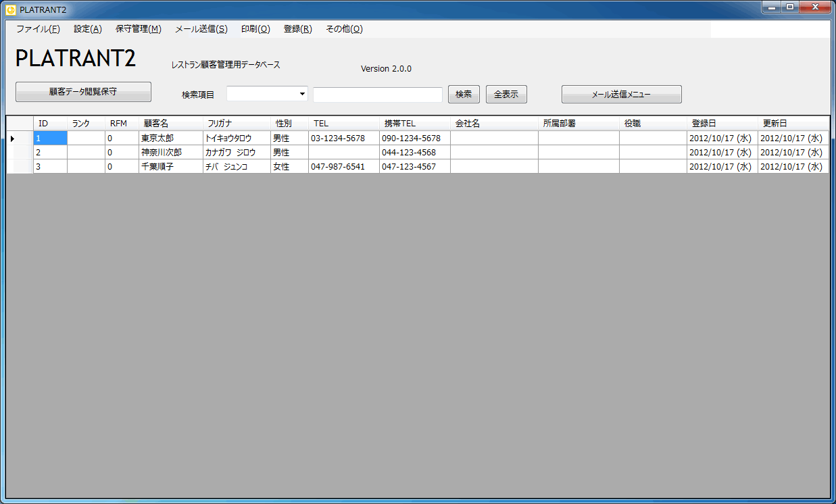Click 男性 cell in 東京太郎 row
Viewport: 836px width, 504px height.
(x=289, y=138)
